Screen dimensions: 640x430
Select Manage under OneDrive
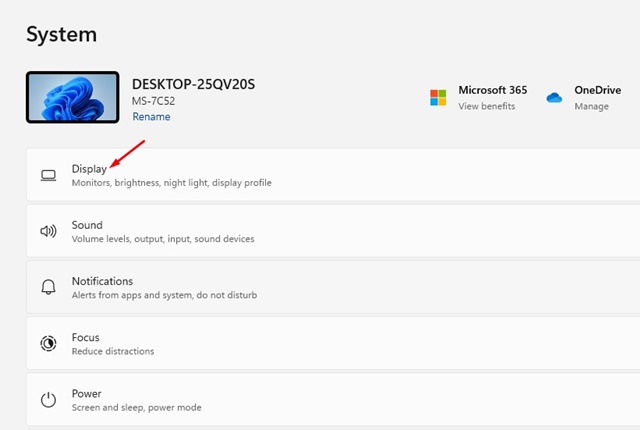coord(591,106)
